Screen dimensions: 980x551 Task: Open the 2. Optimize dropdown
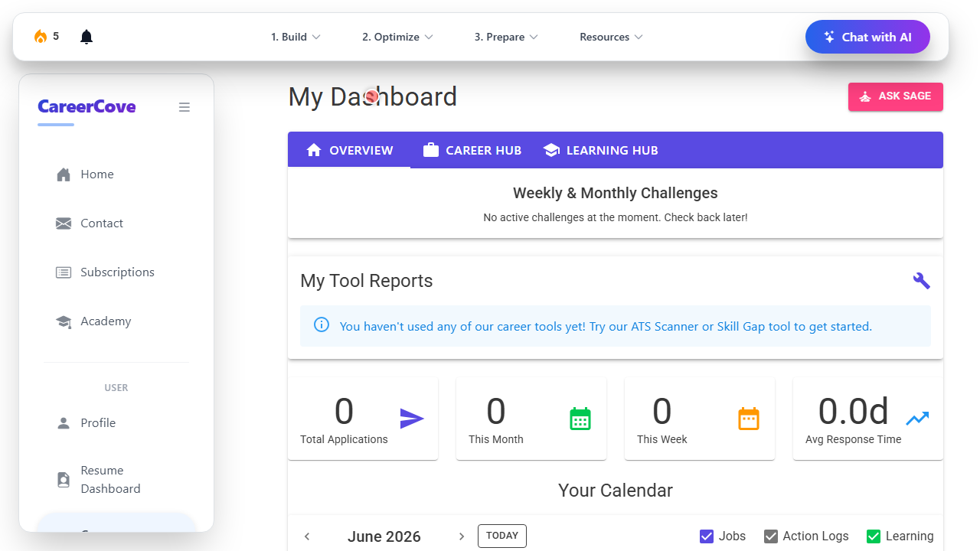point(397,37)
